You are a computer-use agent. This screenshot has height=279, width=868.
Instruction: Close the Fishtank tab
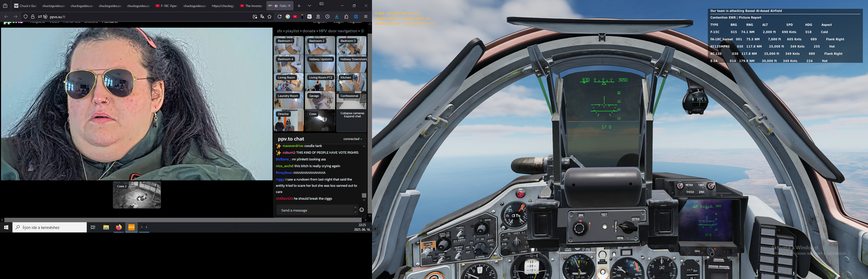289,6
